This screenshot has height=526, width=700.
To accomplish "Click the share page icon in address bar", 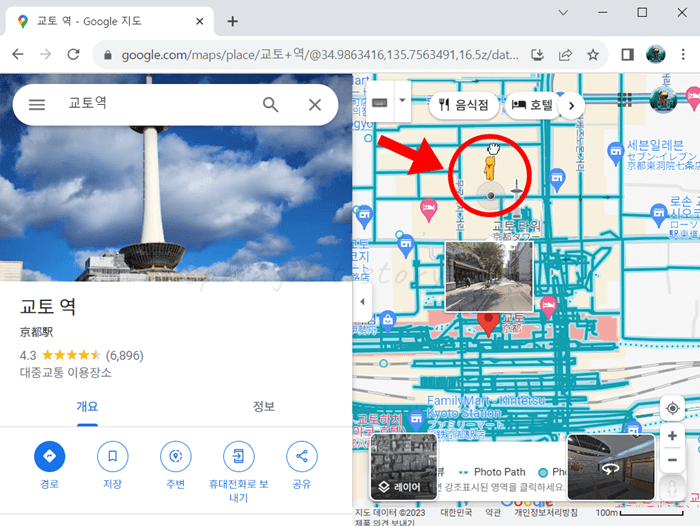I will (565, 55).
